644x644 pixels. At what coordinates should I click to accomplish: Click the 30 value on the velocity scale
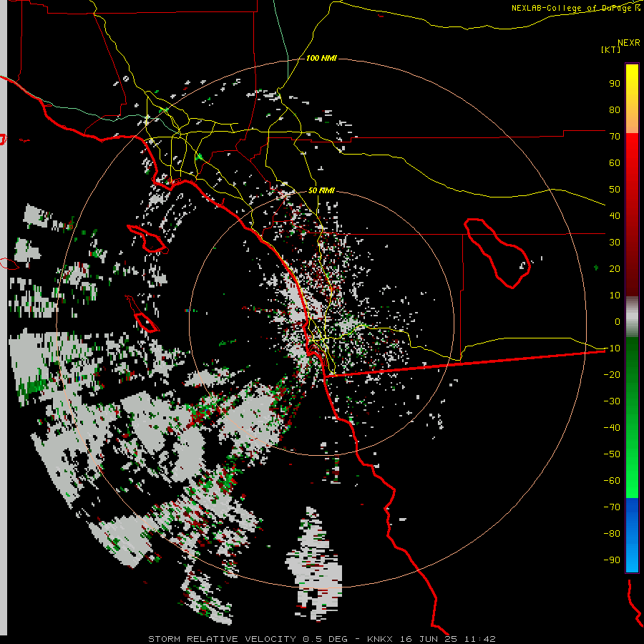point(615,243)
